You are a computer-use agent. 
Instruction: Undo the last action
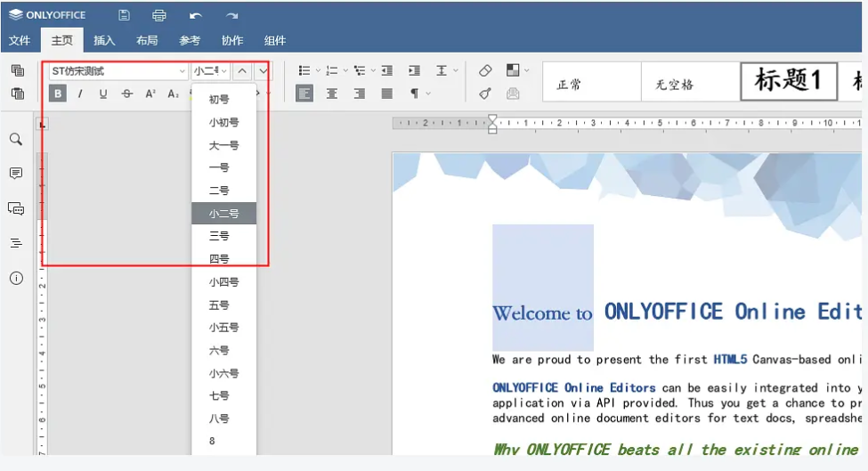coord(195,15)
